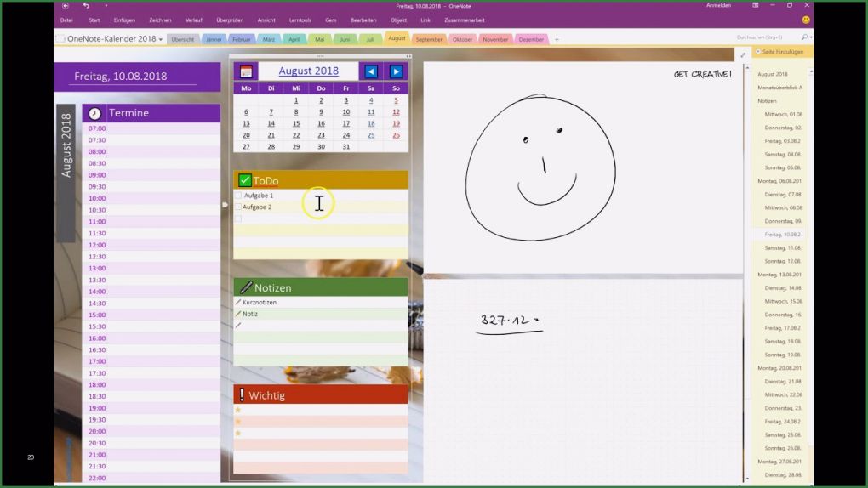Click the Kurznotizen note text
Viewport: 868px width, 488px height.
260,302
